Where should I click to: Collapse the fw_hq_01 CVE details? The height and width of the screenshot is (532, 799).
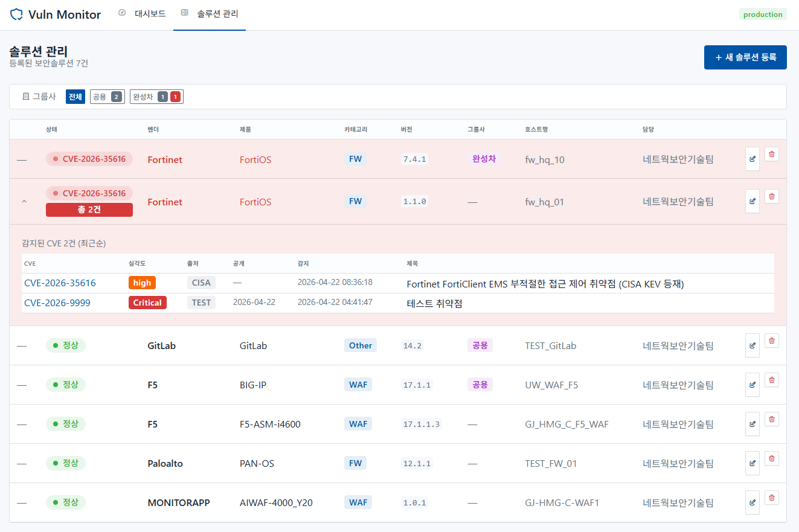pos(24,202)
